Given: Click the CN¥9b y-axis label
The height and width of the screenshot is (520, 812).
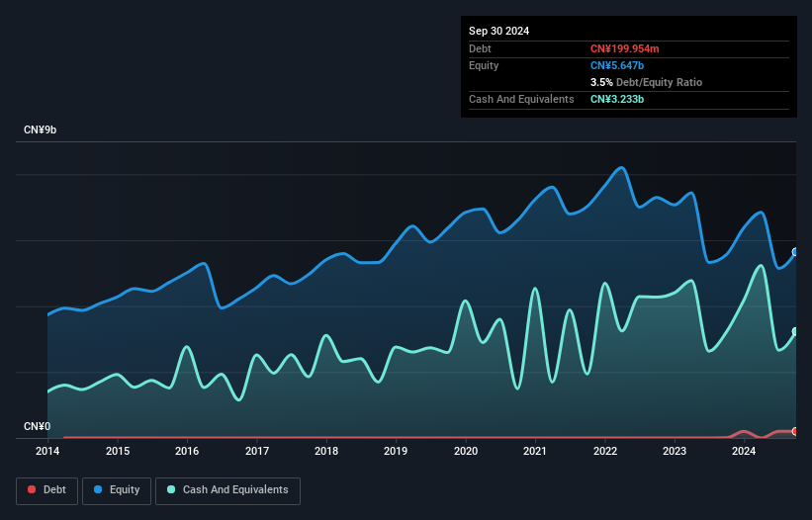Looking at the screenshot, I should pyautogui.click(x=40, y=130).
